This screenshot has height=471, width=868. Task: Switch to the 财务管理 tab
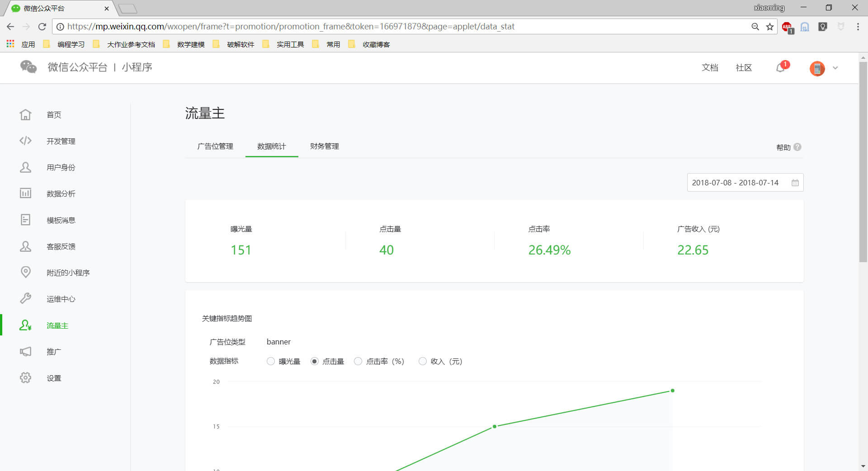(325, 146)
